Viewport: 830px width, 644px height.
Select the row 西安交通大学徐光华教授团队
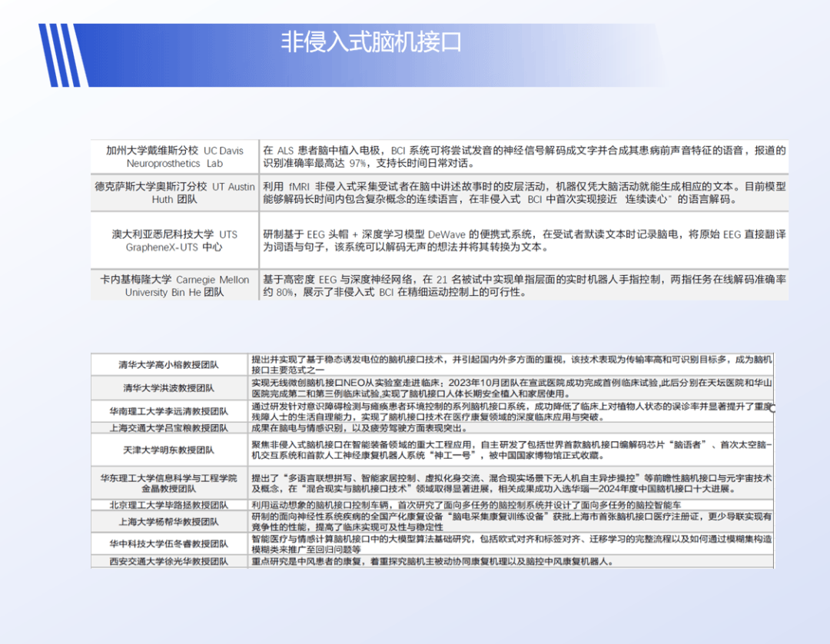tap(433, 562)
